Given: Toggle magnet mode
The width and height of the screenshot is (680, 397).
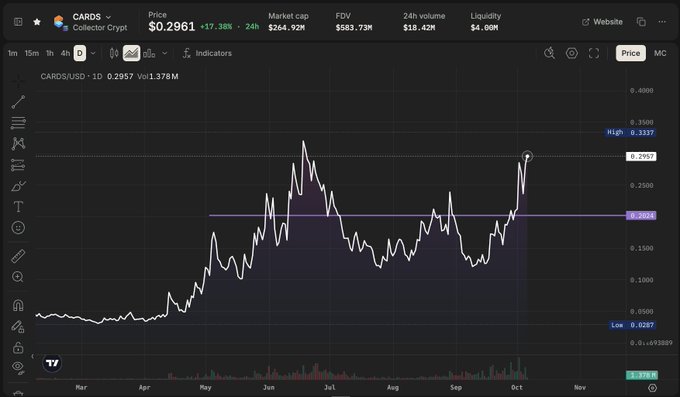Looking at the screenshot, I should click(x=18, y=305).
